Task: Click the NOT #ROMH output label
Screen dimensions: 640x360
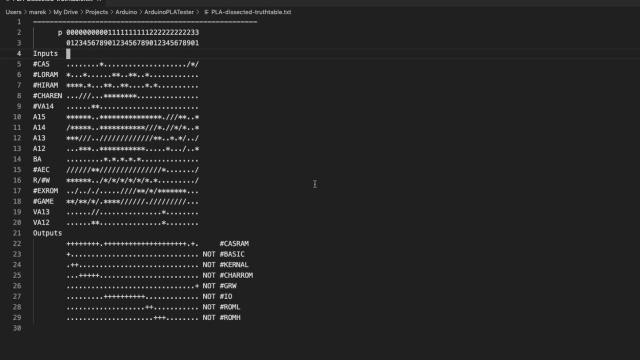Action: (x=222, y=318)
